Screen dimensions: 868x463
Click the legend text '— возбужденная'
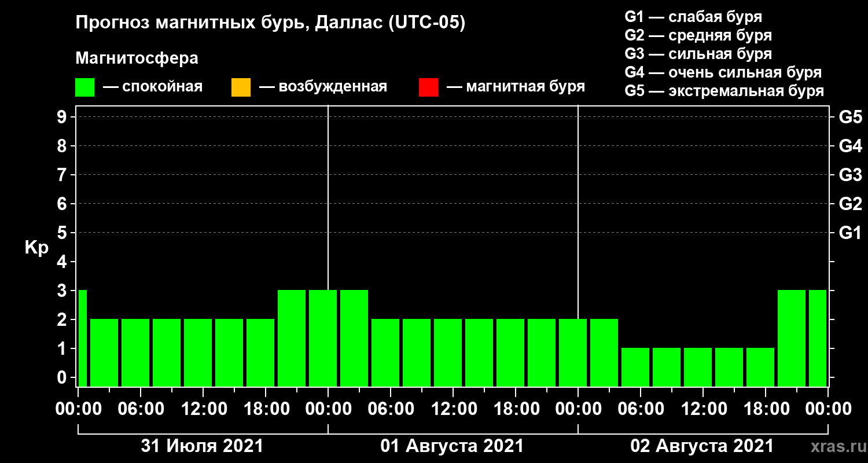(x=323, y=87)
